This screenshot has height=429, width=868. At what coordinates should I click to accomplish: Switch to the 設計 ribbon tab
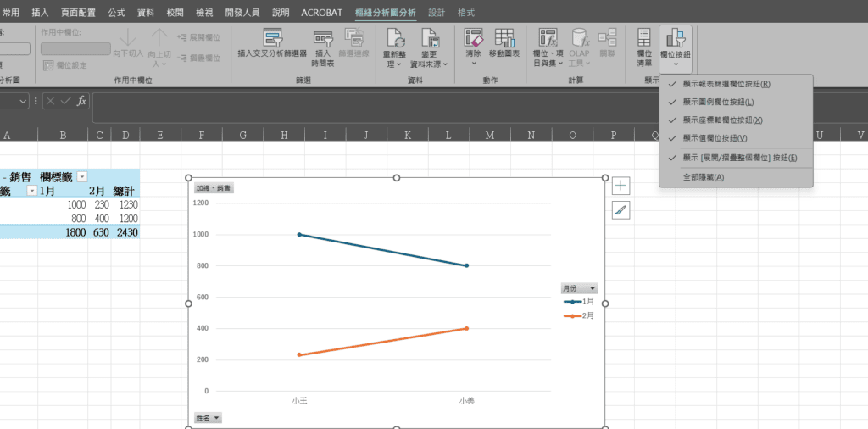437,14
